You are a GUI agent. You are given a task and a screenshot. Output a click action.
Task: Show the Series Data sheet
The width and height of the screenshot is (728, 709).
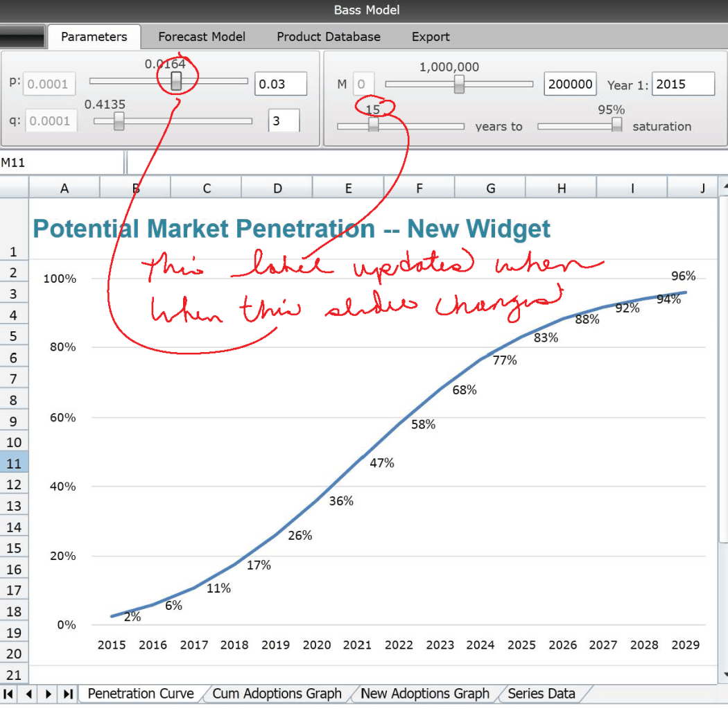point(541,693)
